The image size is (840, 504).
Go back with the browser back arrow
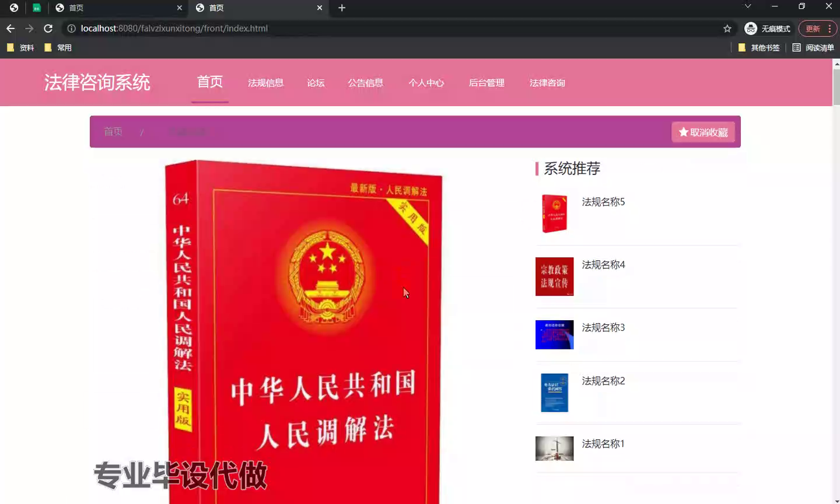pyautogui.click(x=10, y=28)
